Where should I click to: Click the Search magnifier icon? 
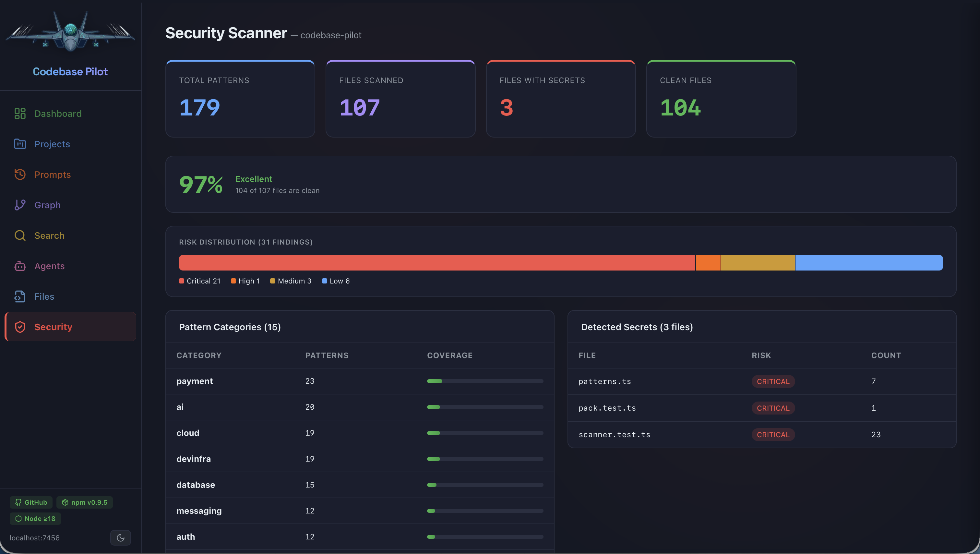pos(20,235)
